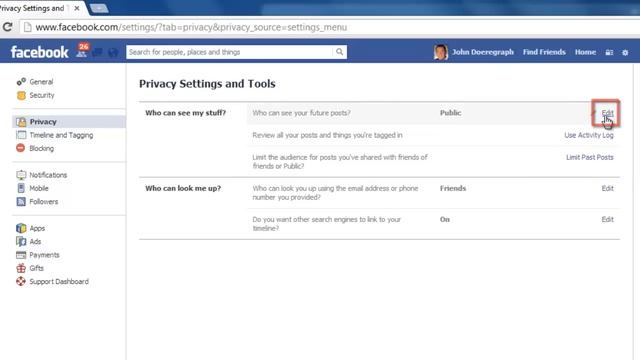Open Notifications settings
Viewport: 640px width, 360px height.
[48, 175]
